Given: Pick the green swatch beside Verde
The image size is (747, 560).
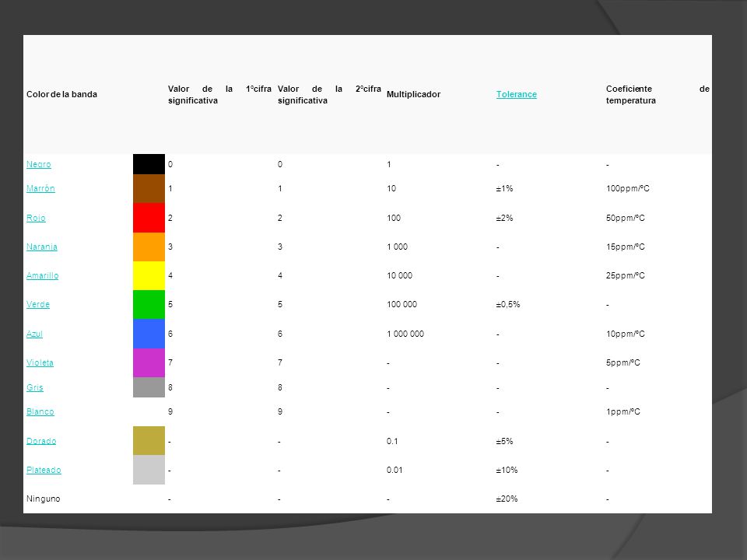Looking at the screenshot, I should tap(149, 304).
